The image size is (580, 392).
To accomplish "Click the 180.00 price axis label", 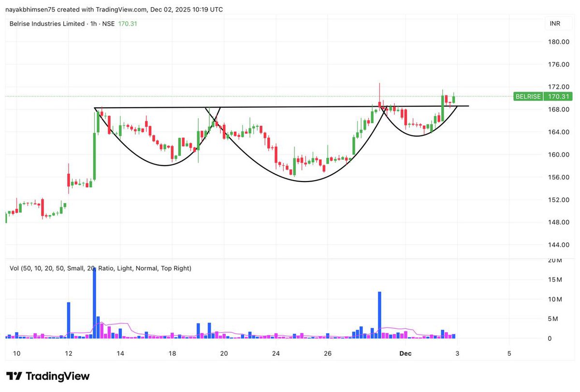I will coord(558,42).
